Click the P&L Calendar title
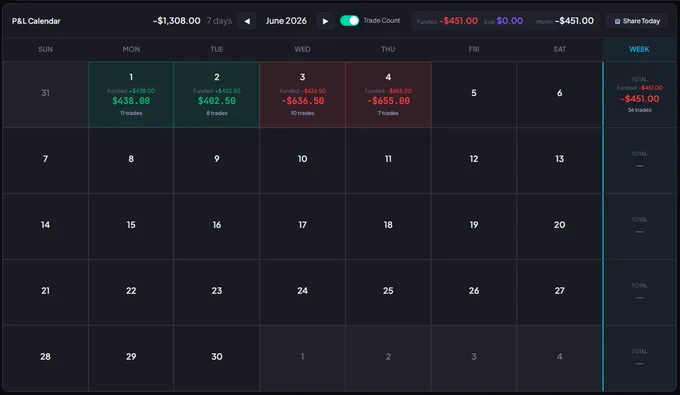This screenshot has height=395, width=680. coord(36,21)
